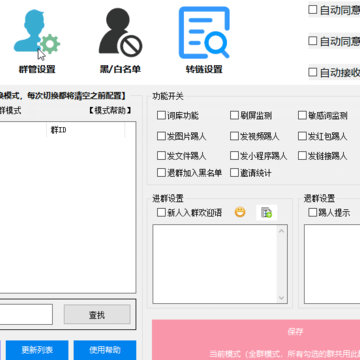Toggle 发视频踢人 checkbox
The width and height of the screenshot is (360, 360).
(x=235, y=136)
